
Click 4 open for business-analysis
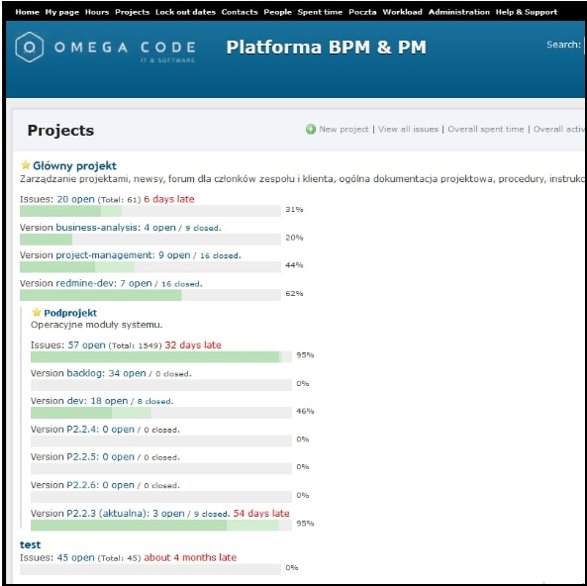(160, 228)
